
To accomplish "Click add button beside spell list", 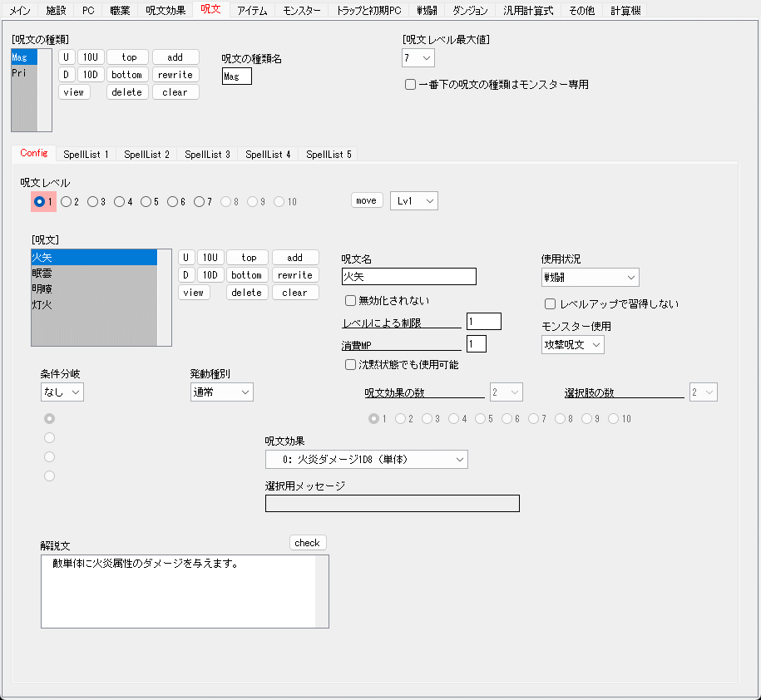I will [295, 258].
